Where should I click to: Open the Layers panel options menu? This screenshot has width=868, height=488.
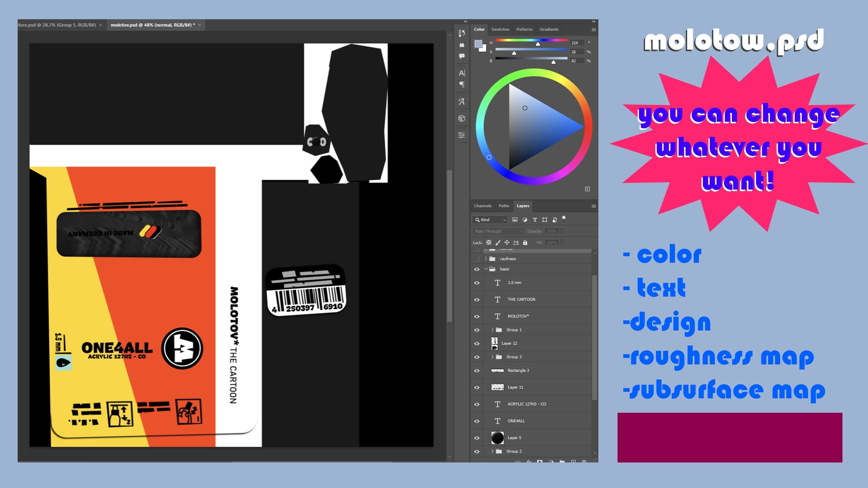pyautogui.click(x=594, y=206)
